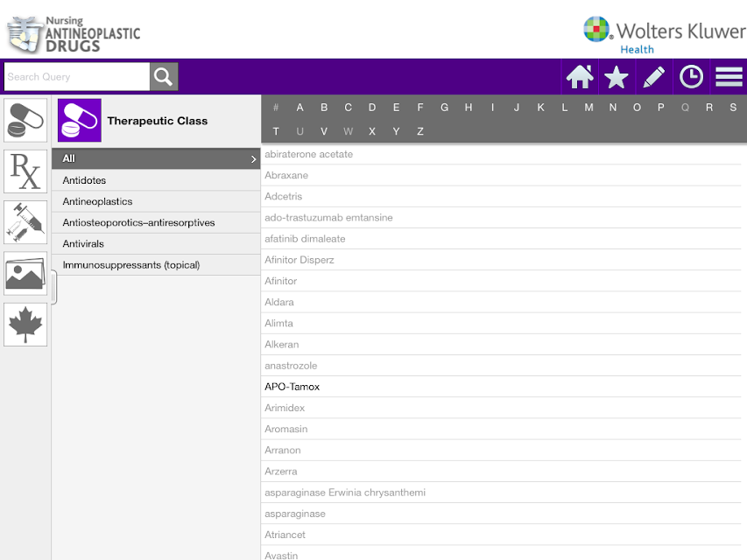
Task: Open afatinib dimaleate entry
Action: pos(501,239)
